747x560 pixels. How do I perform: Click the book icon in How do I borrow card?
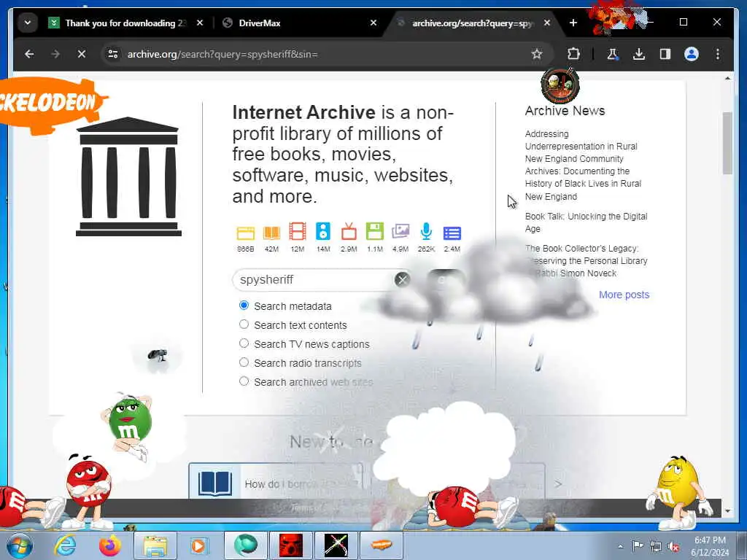coord(215,483)
